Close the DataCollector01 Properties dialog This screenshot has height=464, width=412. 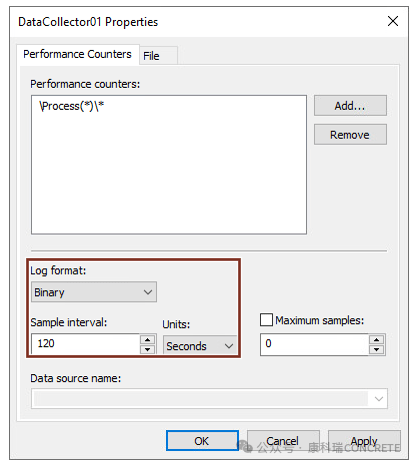(x=393, y=21)
